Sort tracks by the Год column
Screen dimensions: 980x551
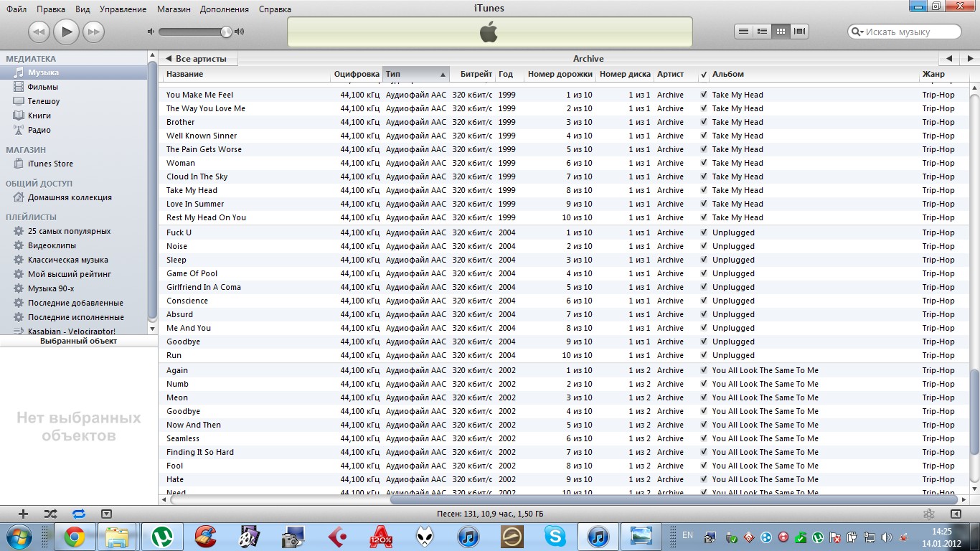pos(509,74)
